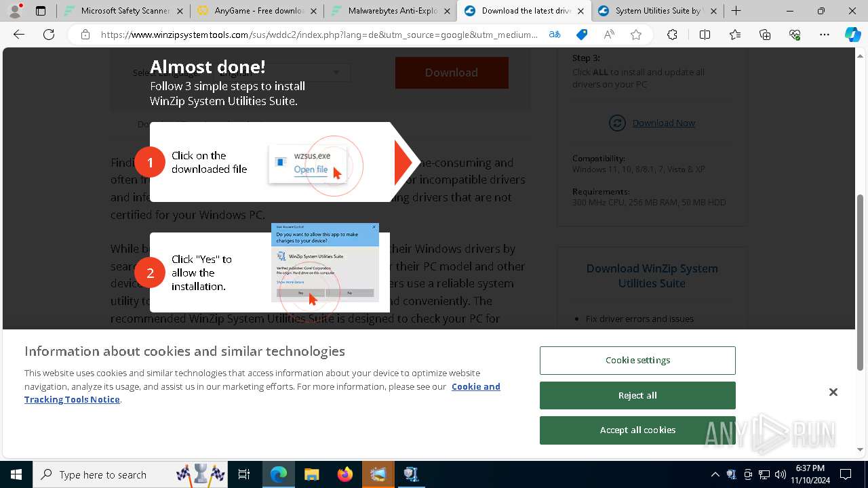The height and width of the screenshot is (488, 868).
Task: Go back with the browser back arrow
Action: tap(19, 35)
